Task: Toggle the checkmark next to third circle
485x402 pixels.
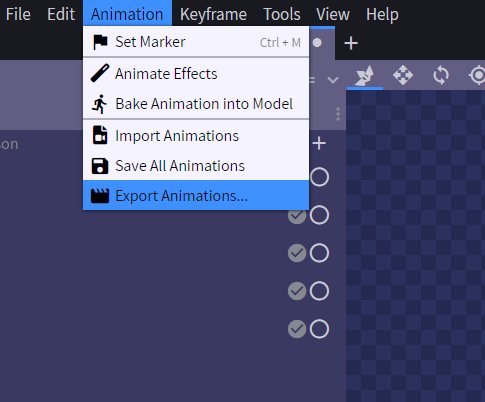Action: tap(297, 253)
